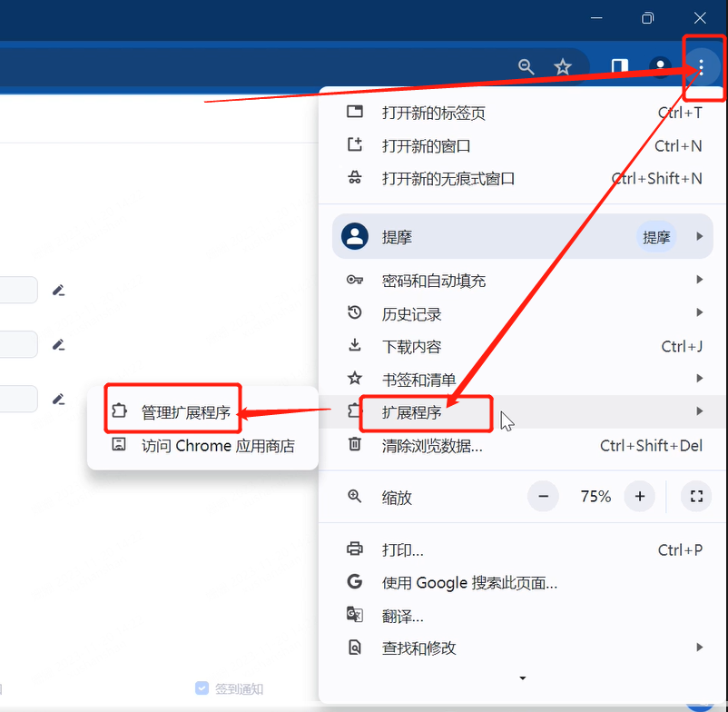Expand the 提摩 profile submenu arrow

(x=699, y=236)
